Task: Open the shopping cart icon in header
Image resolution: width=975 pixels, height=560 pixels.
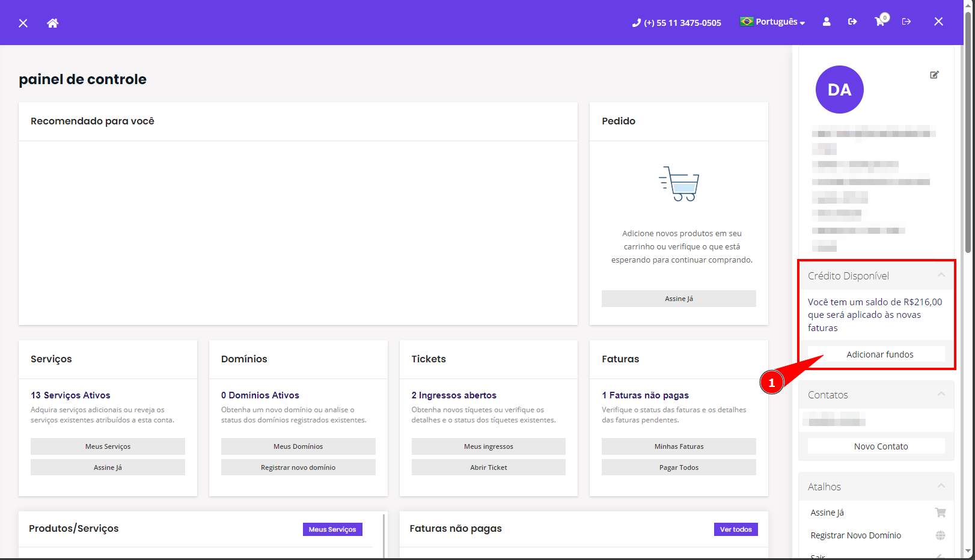Action: (x=880, y=22)
